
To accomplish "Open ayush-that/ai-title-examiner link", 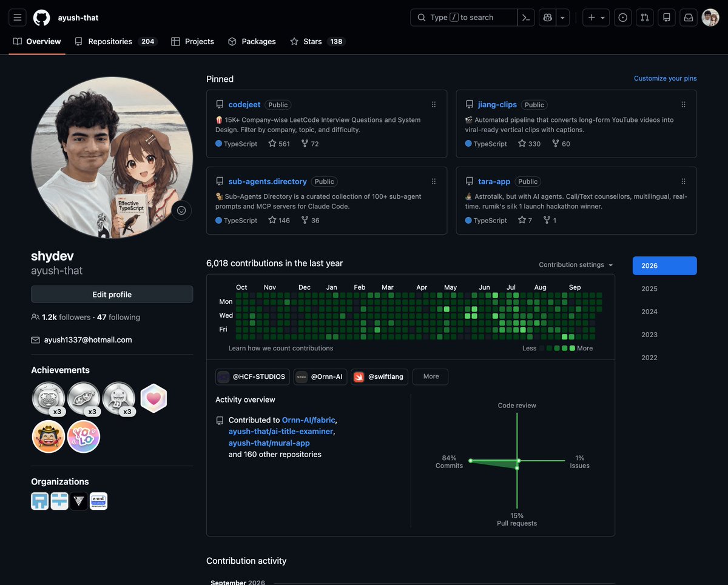I will pyautogui.click(x=281, y=431).
